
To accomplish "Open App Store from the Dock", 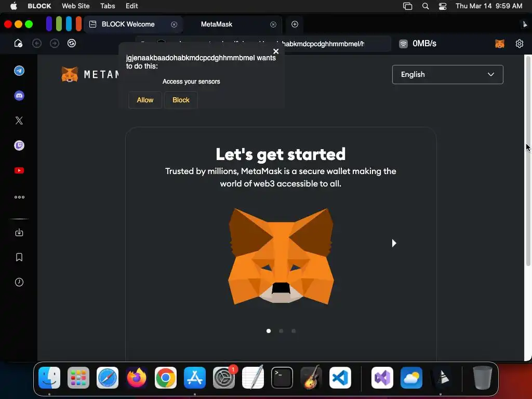I will (195, 378).
